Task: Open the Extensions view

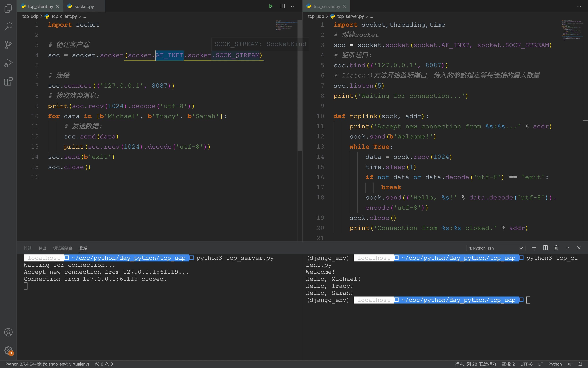Action: pos(8,81)
